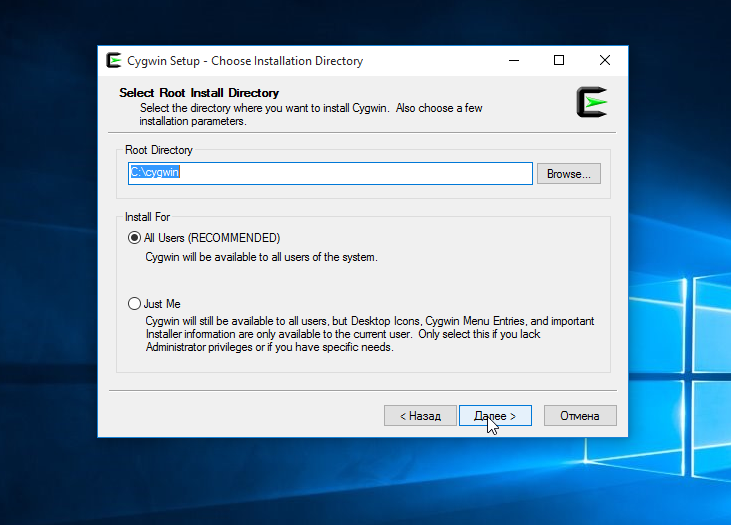
Task: Click the Cygwin icon in the title bar
Action: [x=113, y=60]
